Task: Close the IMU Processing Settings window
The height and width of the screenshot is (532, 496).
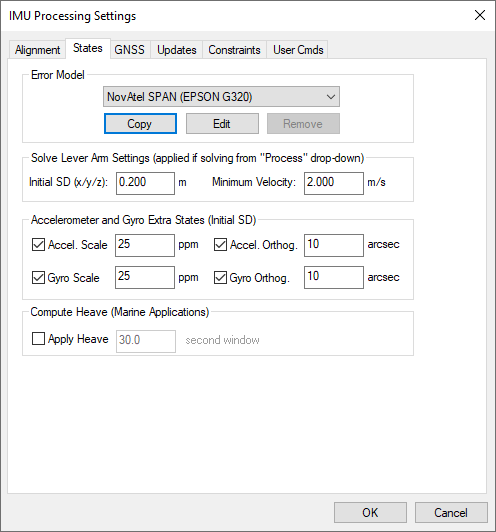Action: click(480, 15)
